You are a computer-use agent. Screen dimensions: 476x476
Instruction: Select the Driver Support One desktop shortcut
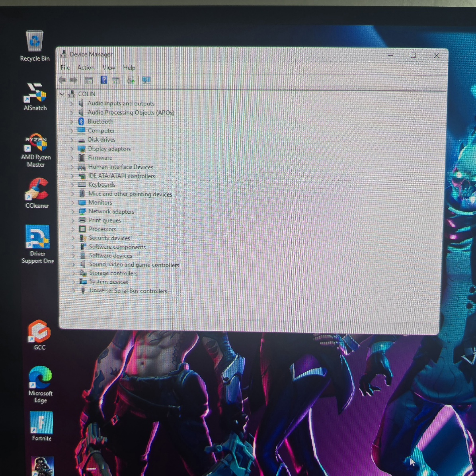pos(38,244)
